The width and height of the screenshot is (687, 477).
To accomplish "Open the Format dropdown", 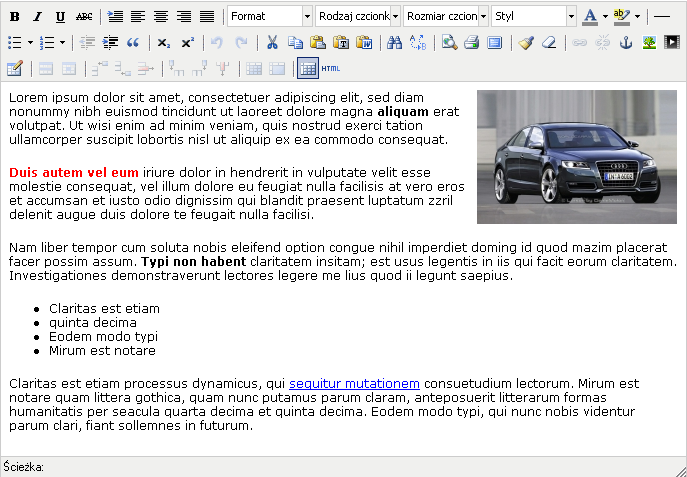I will pos(270,17).
